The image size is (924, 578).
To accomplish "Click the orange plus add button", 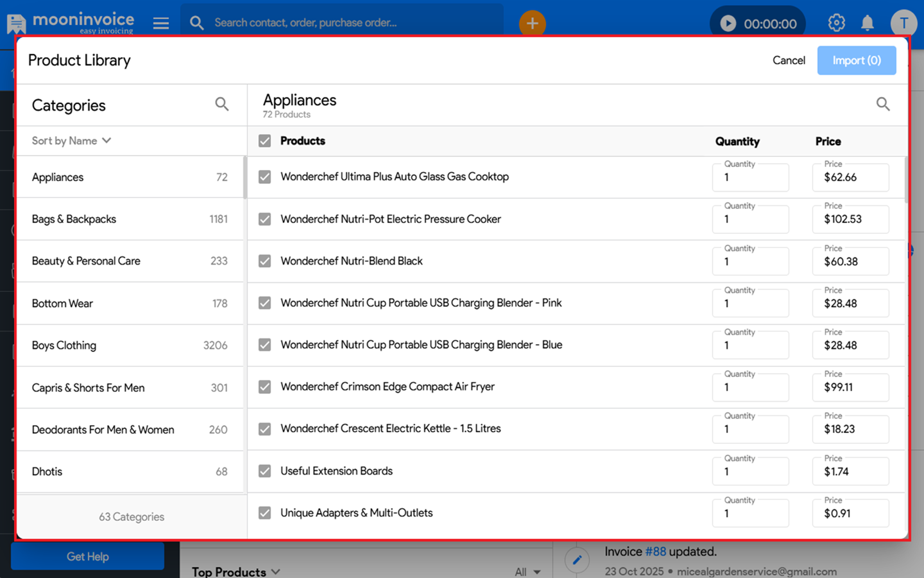I will [532, 24].
